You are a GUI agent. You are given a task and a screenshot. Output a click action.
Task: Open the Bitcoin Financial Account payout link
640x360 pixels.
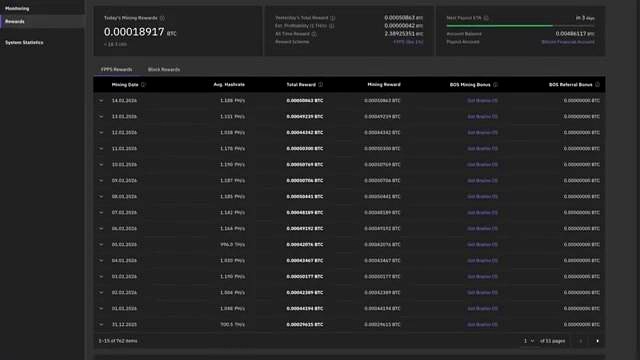pos(568,42)
